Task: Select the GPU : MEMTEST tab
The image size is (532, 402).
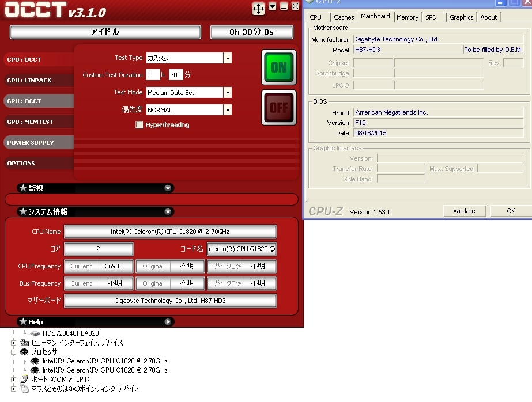Action: (39, 122)
